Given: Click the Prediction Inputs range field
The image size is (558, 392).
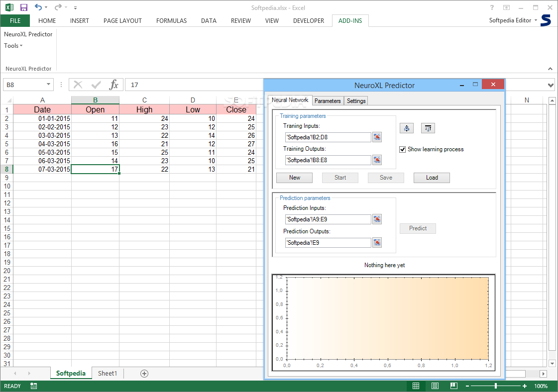Looking at the screenshot, I should [x=328, y=219].
